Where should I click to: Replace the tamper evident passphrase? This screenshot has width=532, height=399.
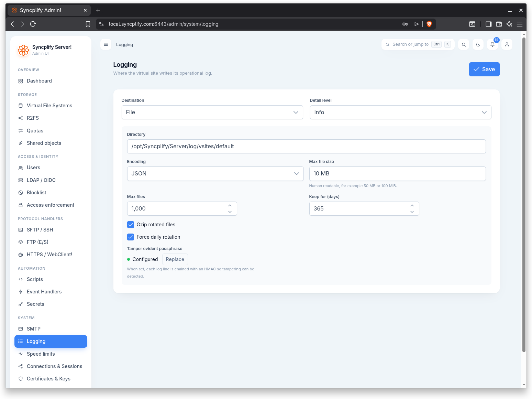point(175,259)
